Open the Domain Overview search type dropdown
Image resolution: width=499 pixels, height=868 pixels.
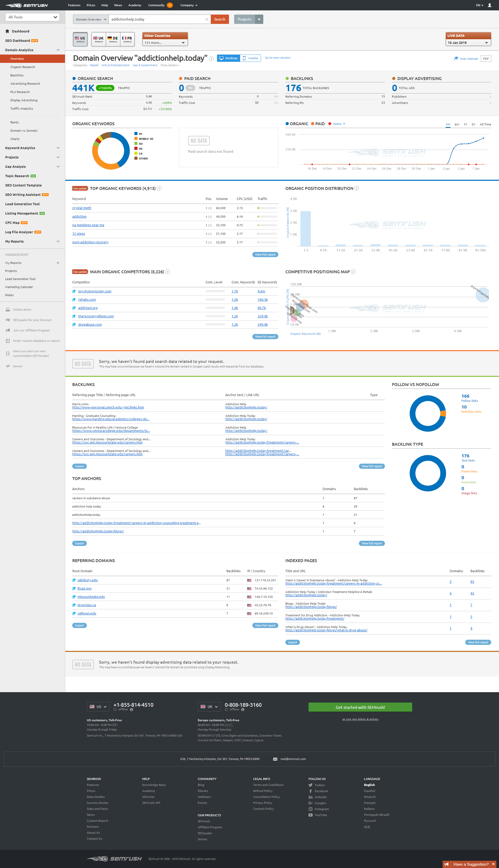tap(91, 19)
